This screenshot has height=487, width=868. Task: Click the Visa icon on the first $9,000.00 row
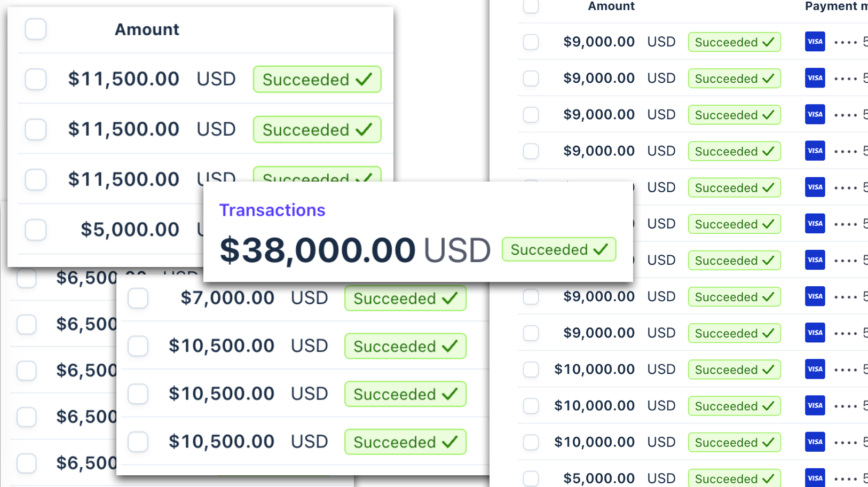coord(815,42)
